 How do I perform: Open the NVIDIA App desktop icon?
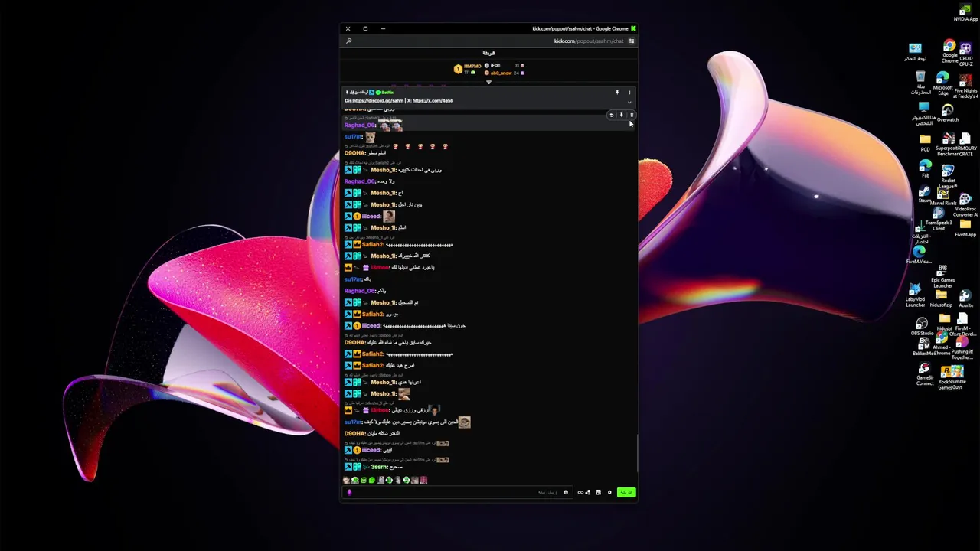pos(965,12)
